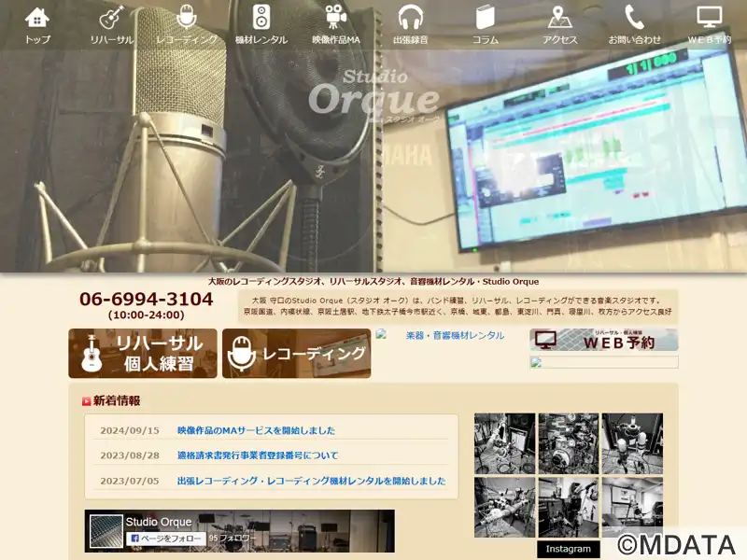The height and width of the screenshot is (560, 747).
Task: Open the レコーディング menu label
Action: tap(186, 39)
